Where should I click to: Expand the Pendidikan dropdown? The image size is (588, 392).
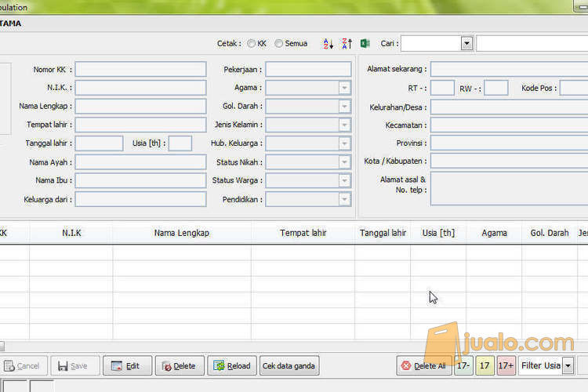click(x=344, y=199)
